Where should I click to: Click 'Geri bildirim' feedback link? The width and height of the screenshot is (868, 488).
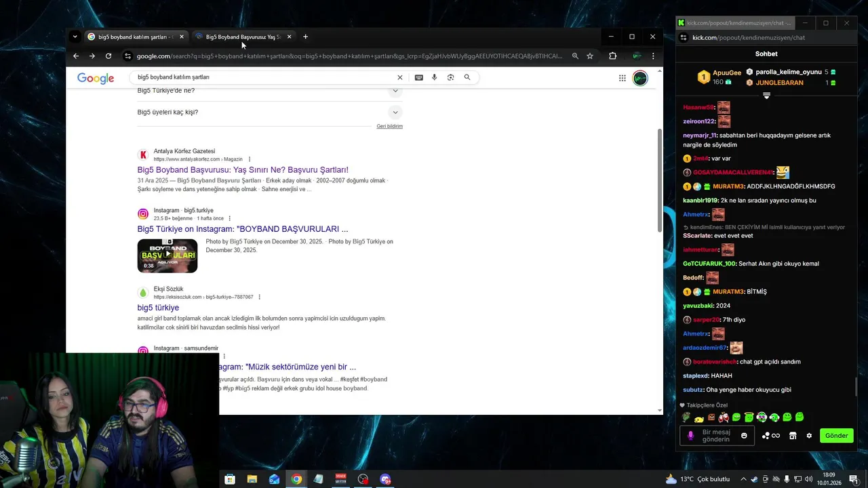coord(390,126)
